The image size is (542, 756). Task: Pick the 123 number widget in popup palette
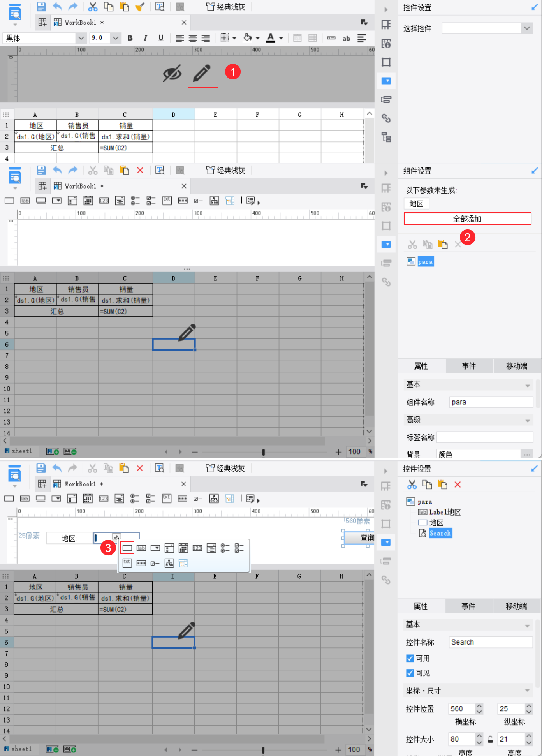point(197,548)
